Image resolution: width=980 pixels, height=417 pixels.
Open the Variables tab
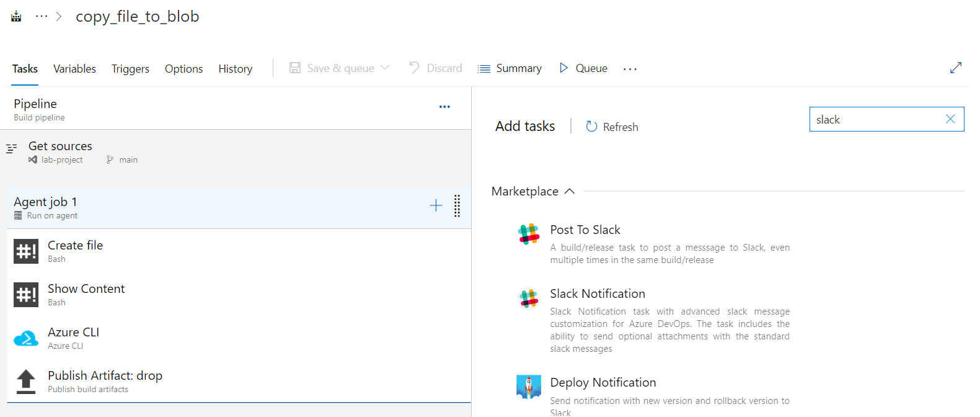click(74, 68)
